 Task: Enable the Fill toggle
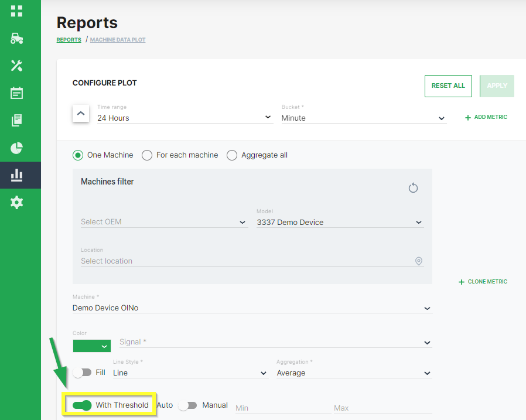click(x=82, y=373)
